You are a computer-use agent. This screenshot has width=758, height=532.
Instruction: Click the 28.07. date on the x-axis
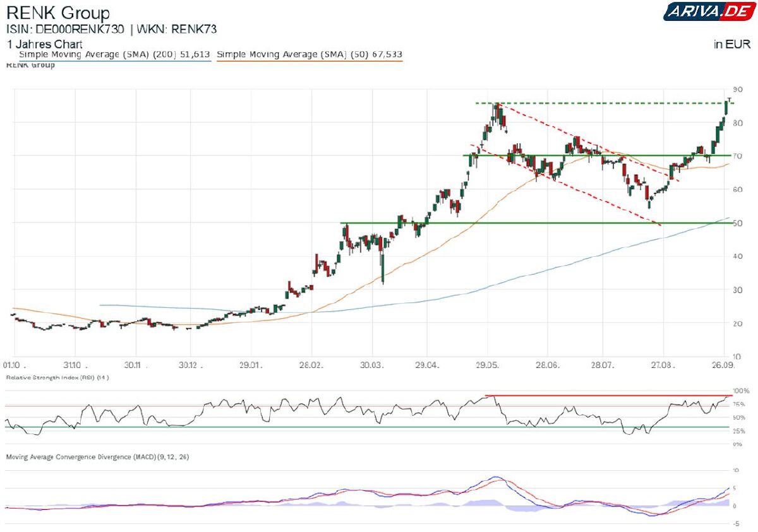[x=602, y=365]
